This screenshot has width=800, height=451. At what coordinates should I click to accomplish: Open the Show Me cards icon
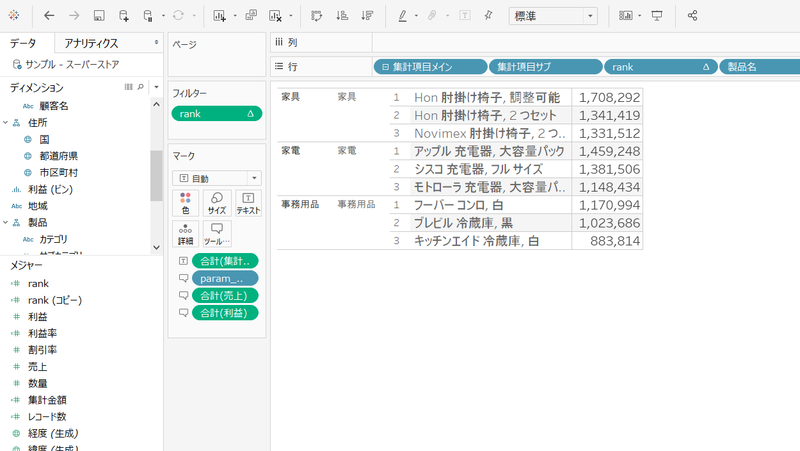(x=626, y=16)
